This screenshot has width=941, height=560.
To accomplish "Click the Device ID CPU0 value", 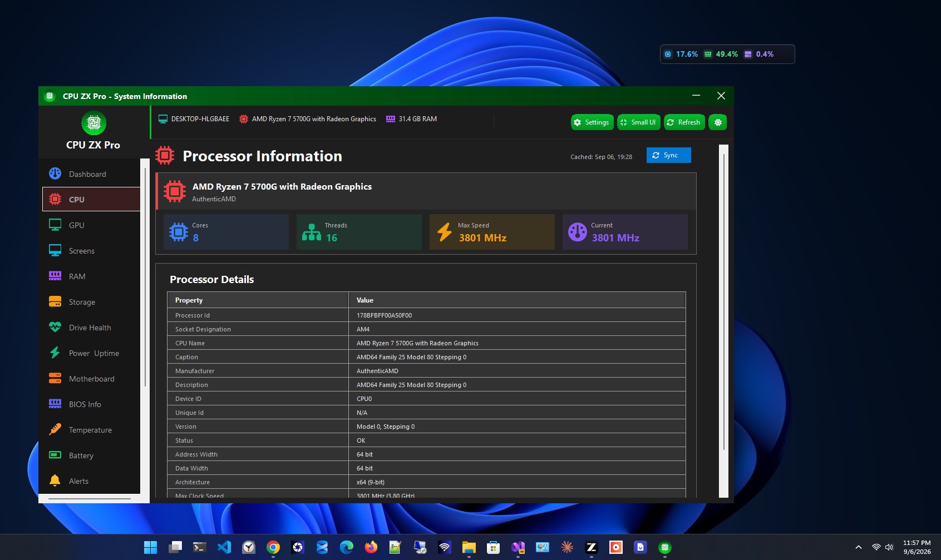I will coord(364,399).
